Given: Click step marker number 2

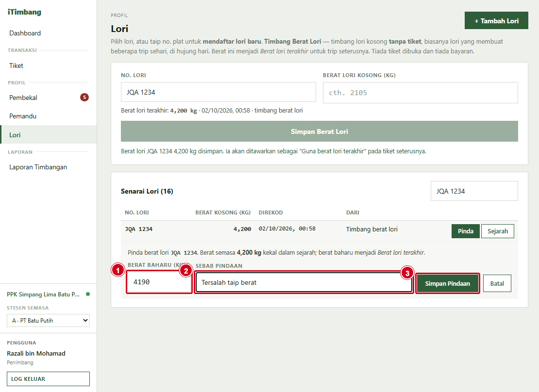Looking at the screenshot, I should point(186,271).
